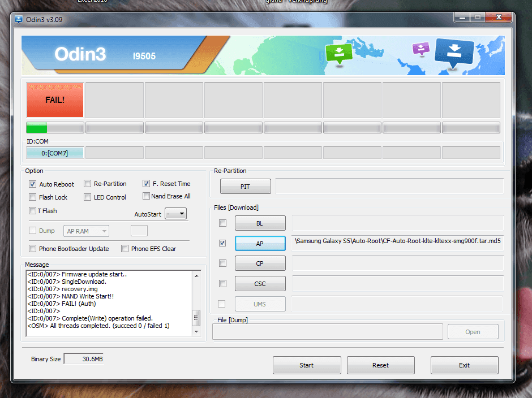Minimize the Odin3 window
Viewport: 532px width, 398px height.
coord(462,17)
